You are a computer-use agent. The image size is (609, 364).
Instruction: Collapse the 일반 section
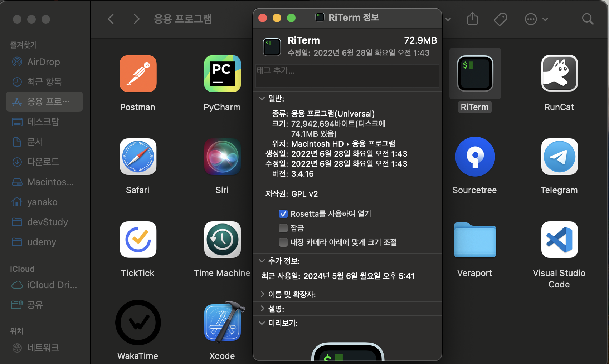click(262, 98)
